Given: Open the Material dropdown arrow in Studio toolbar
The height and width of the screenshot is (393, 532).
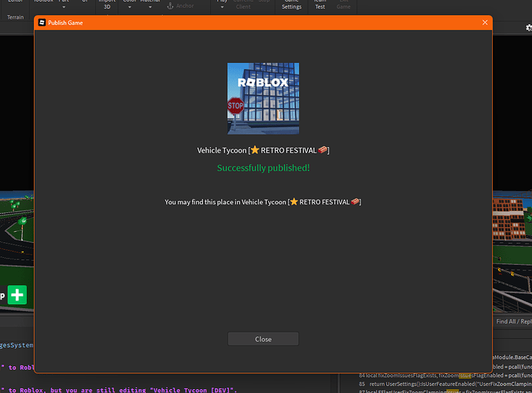Looking at the screenshot, I should click(150, 7).
